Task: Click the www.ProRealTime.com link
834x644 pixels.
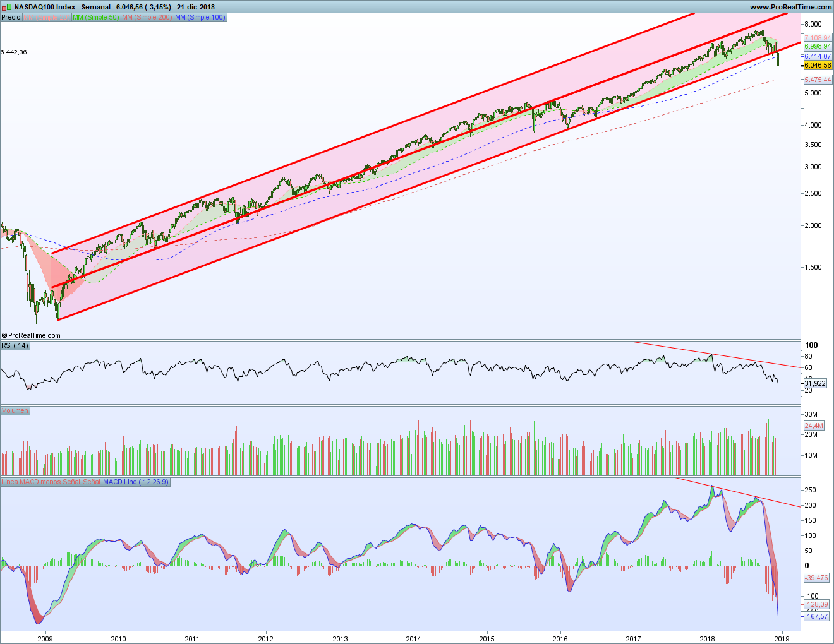Action: pos(790,7)
